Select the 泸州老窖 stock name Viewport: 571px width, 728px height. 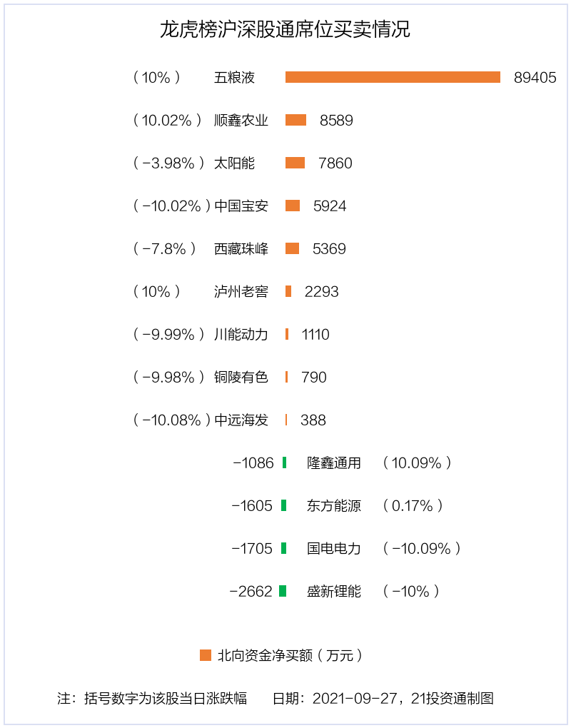(241, 292)
